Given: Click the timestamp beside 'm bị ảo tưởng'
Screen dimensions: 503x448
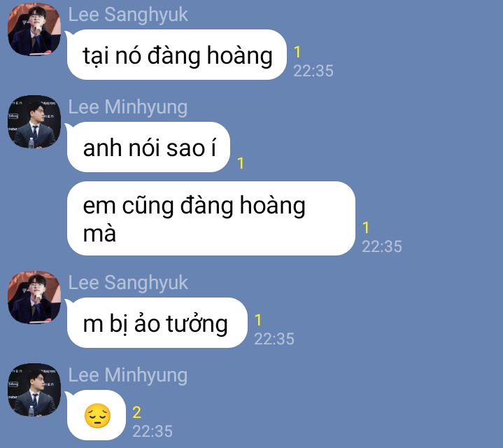Looking at the screenshot, I should tap(274, 339).
